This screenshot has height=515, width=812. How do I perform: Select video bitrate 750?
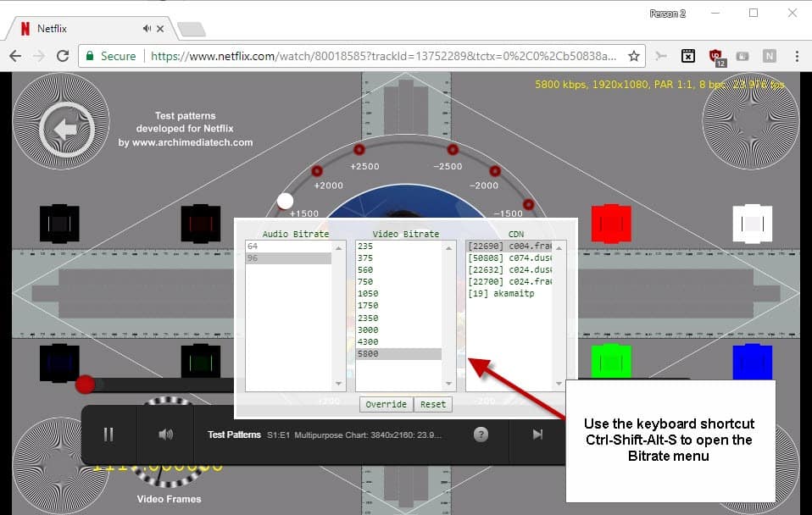coord(398,282)
